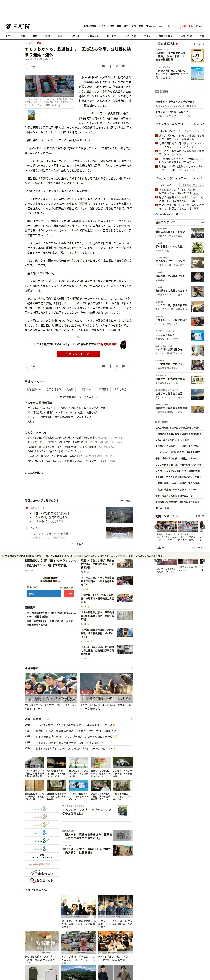Share article on Facebook at top

point(111,66)
